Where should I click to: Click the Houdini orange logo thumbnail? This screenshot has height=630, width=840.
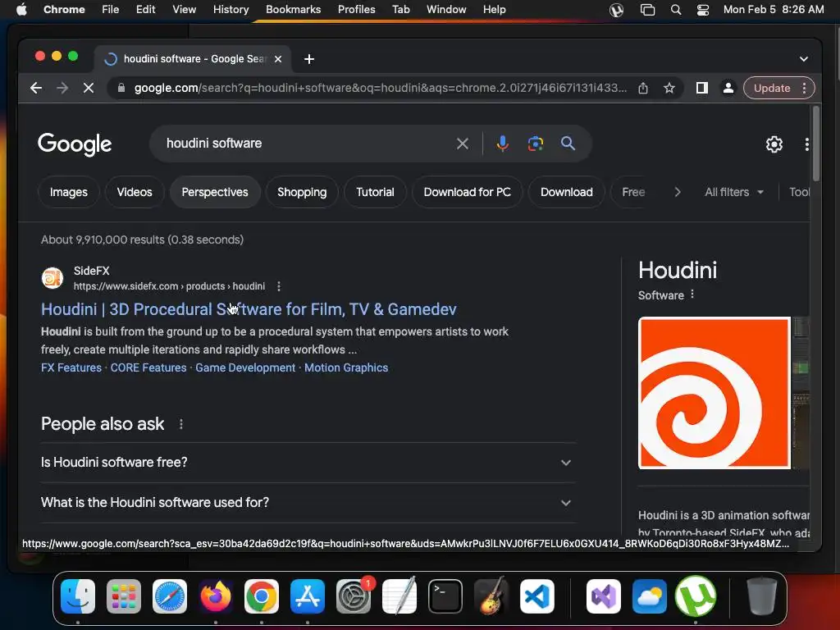click(714, 393)
